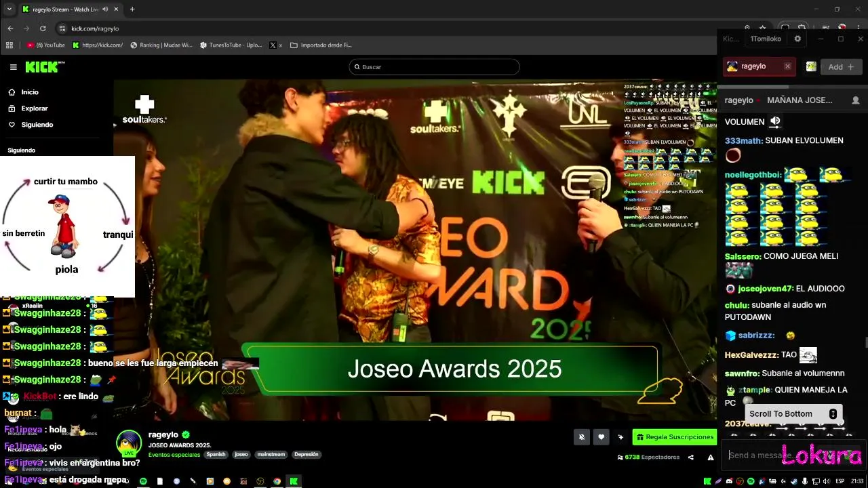Image resolution: width=868 pixels, height=488 pixels.
Task: Open the YouTube bookmark
Action: 46,45
